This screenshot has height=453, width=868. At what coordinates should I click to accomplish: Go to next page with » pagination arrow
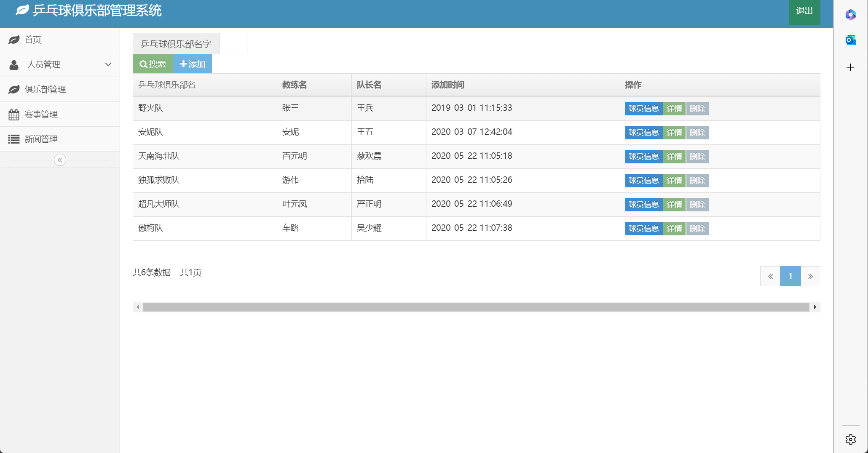pos(810,276)
